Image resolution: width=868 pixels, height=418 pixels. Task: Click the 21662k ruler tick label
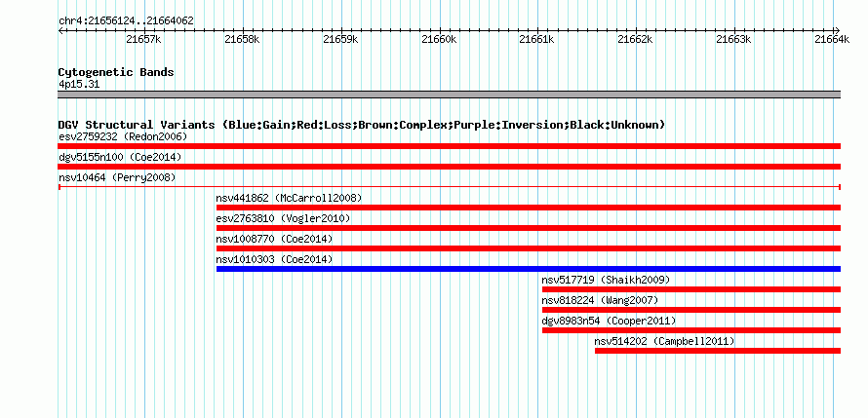point(636,39)
